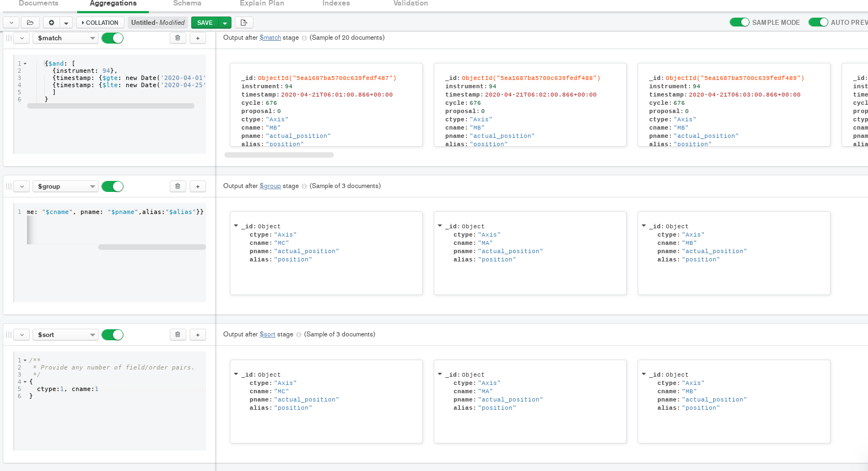Turn off Sample Mode switch

click(739, 23)
